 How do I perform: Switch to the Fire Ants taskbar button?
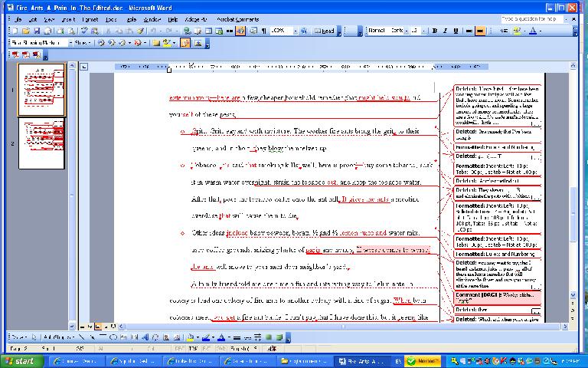point(361,361)
